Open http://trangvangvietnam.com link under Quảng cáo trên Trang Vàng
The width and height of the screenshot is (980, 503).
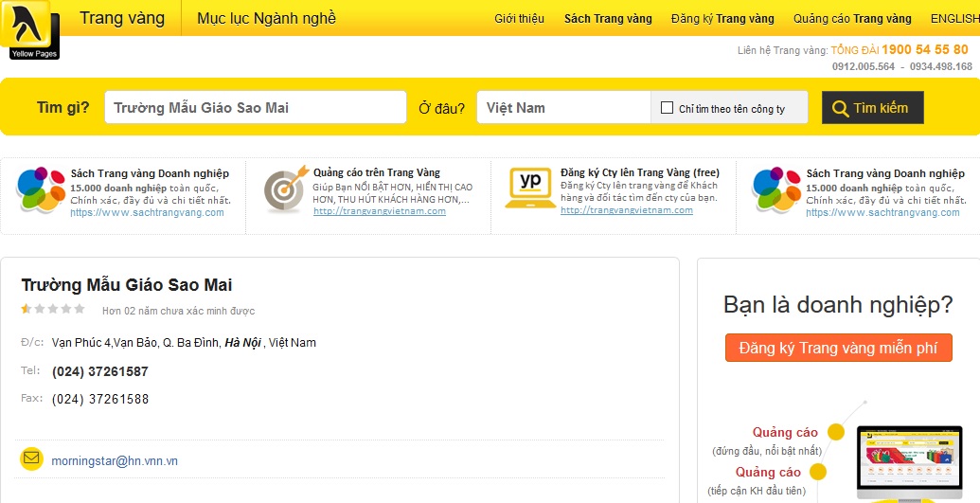point(380,211)
